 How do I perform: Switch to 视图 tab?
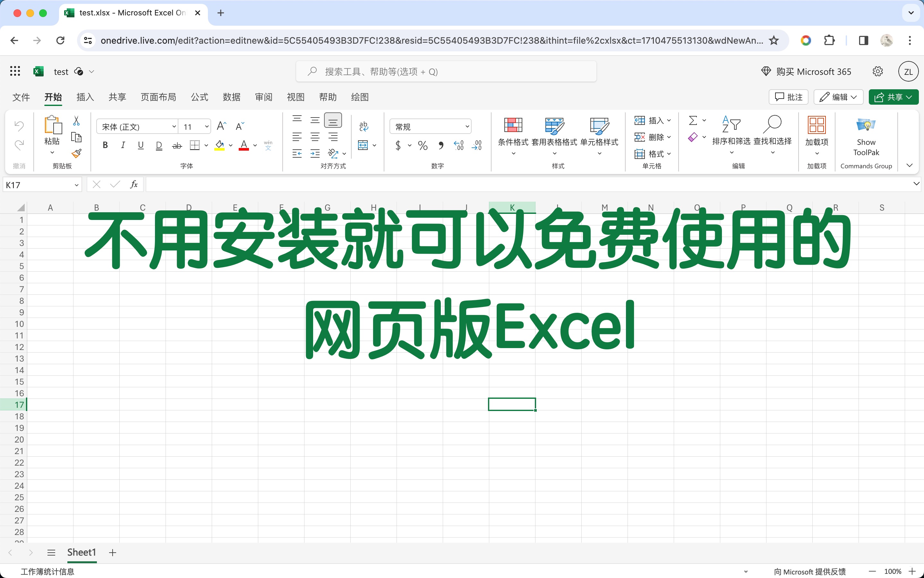coord(296,97)
